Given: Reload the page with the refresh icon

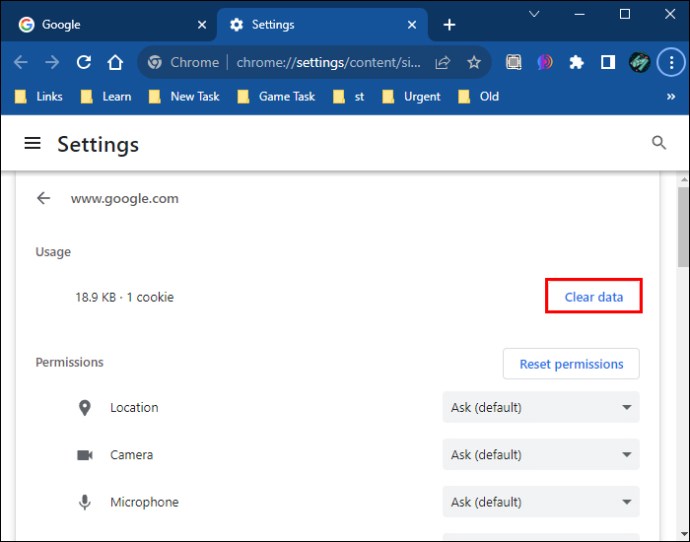Looking at the screenshot, I should pyautogui.click(x=84, y=62).
